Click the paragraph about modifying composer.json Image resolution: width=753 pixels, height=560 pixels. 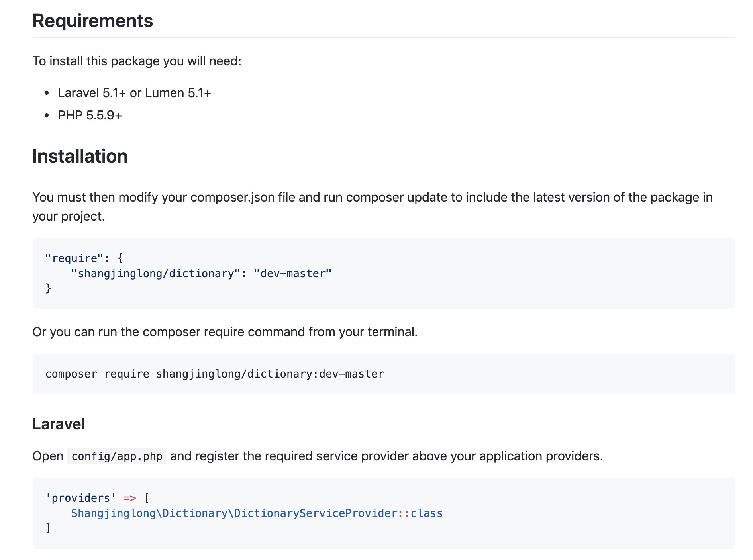pos(372,198)
